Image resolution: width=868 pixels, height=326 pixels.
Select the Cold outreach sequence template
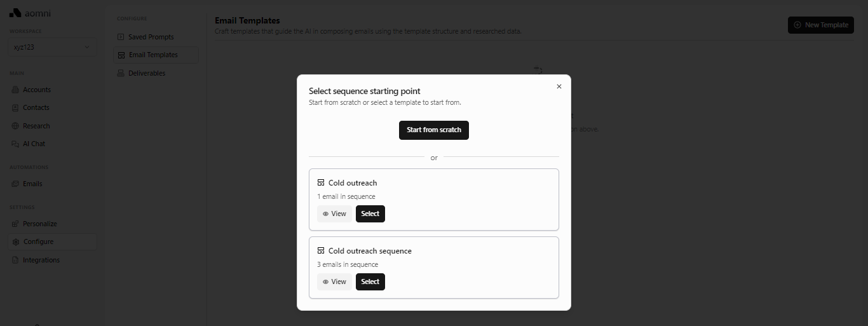click(370, 282)
